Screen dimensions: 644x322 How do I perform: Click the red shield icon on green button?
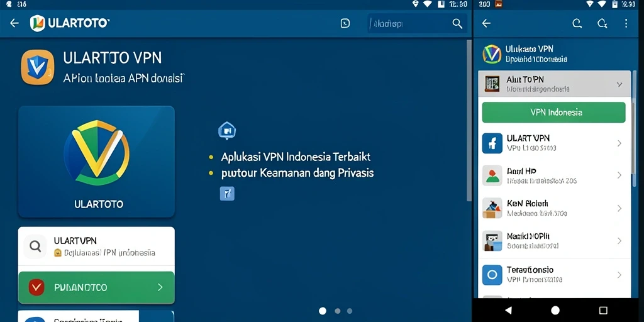(36, 287)
